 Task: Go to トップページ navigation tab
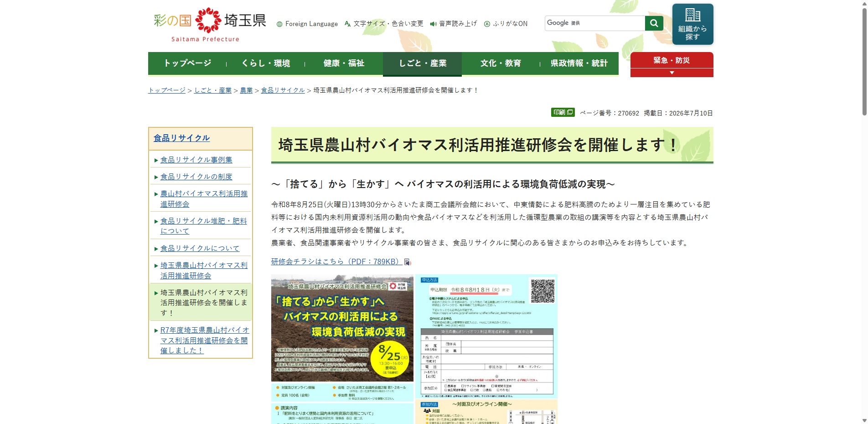pos(187,63)
